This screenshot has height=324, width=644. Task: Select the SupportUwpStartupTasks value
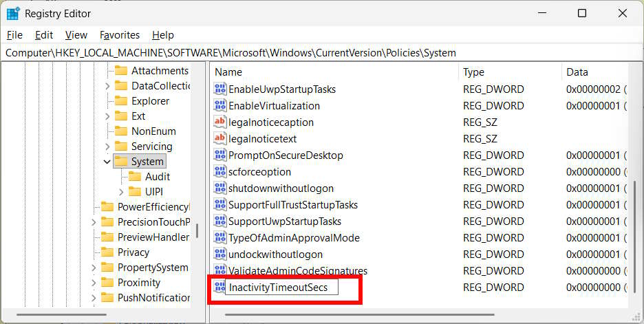click(285, 222)
